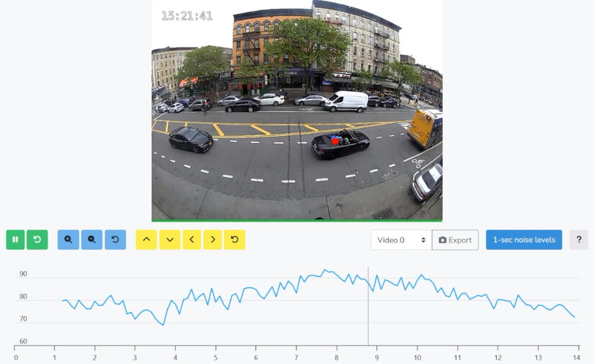The height and width of the screenshot is (364, 594).
Task: Pan view up with the yellow arrow
Action: pyautogui.click(x=146, y=240)
